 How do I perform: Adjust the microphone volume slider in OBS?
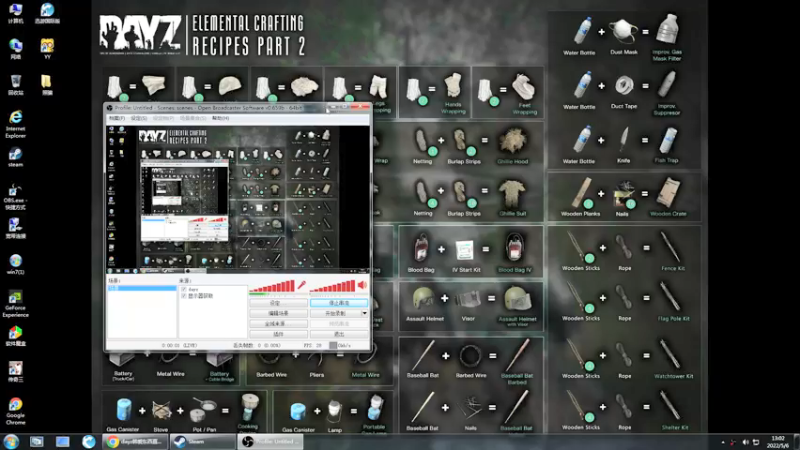tap(272, 286)
